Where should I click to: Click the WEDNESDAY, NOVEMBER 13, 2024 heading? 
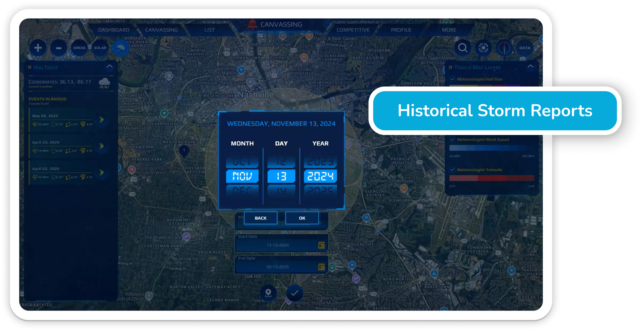(x=281, y=124)
